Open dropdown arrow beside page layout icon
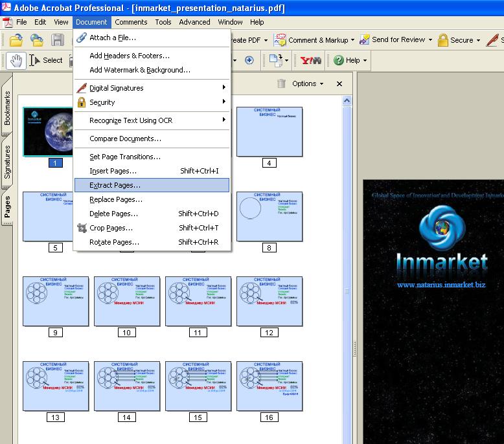 [x=286, y=60]
